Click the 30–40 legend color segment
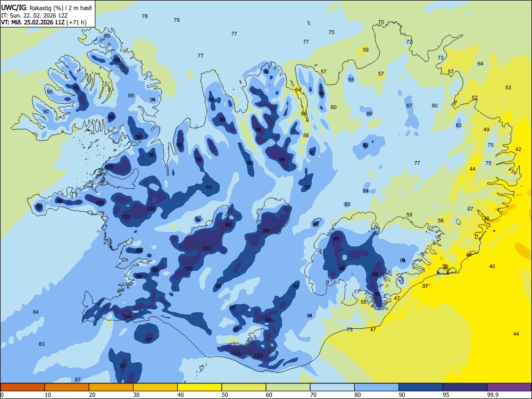The image size is (532, 399). [x=155, y=387]
